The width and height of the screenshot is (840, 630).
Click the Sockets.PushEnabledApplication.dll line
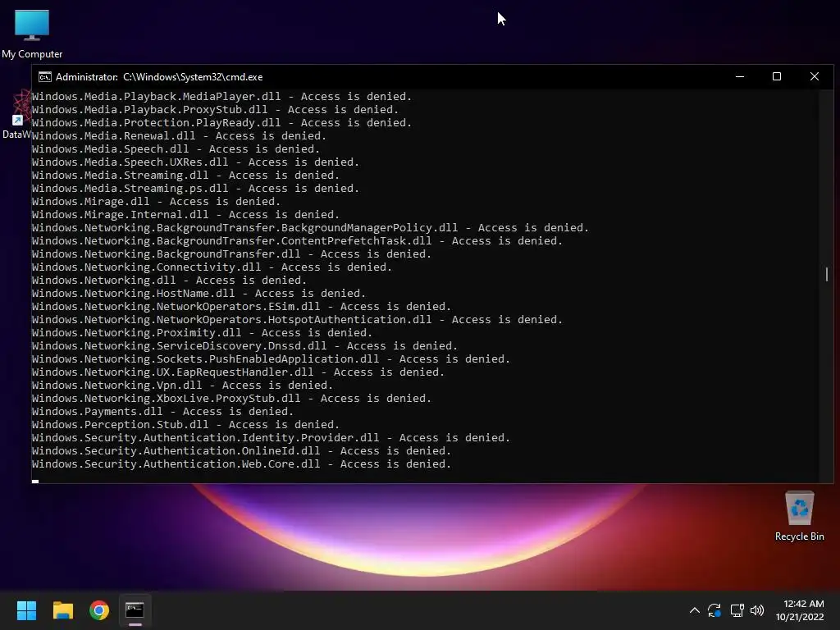click(271, 359)
